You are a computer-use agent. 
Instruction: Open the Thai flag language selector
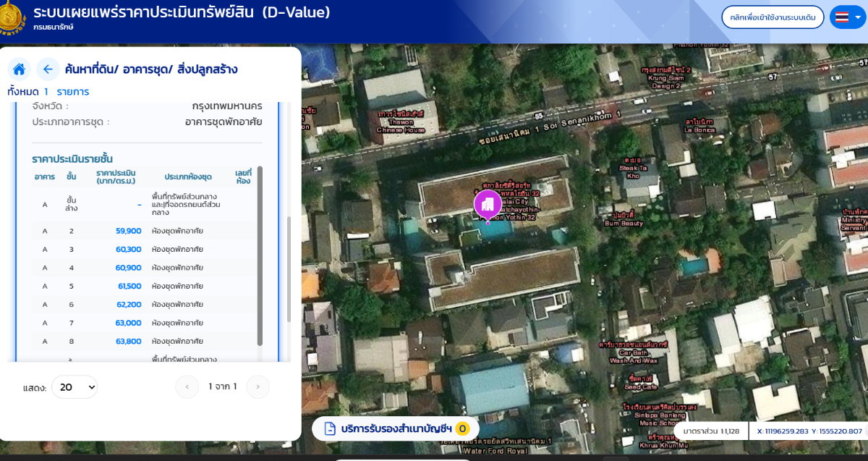[848, 17]
